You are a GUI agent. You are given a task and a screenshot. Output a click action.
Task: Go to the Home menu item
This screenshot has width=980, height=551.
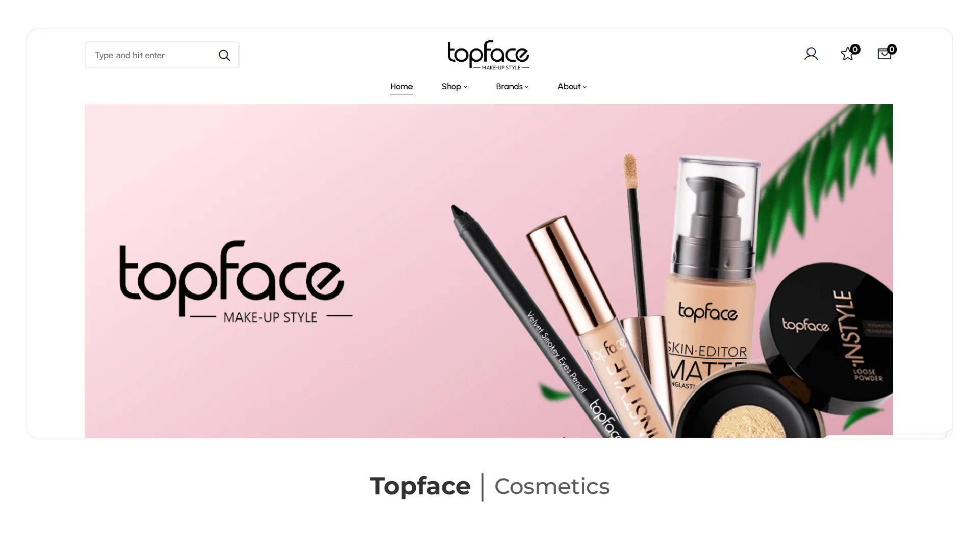click(x=401, y=87)
